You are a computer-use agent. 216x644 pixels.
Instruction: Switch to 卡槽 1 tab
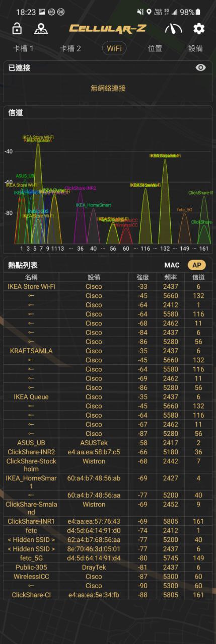23,48
